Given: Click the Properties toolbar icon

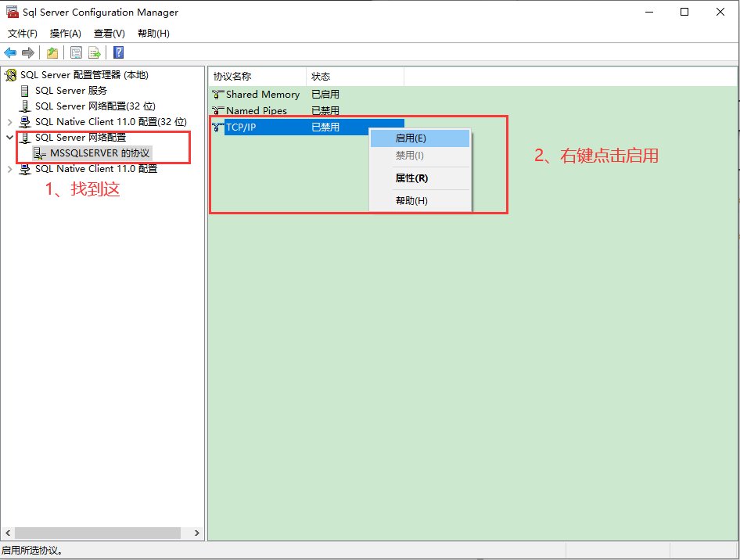Looking at the screenshot, I should (x=76, y=52).
